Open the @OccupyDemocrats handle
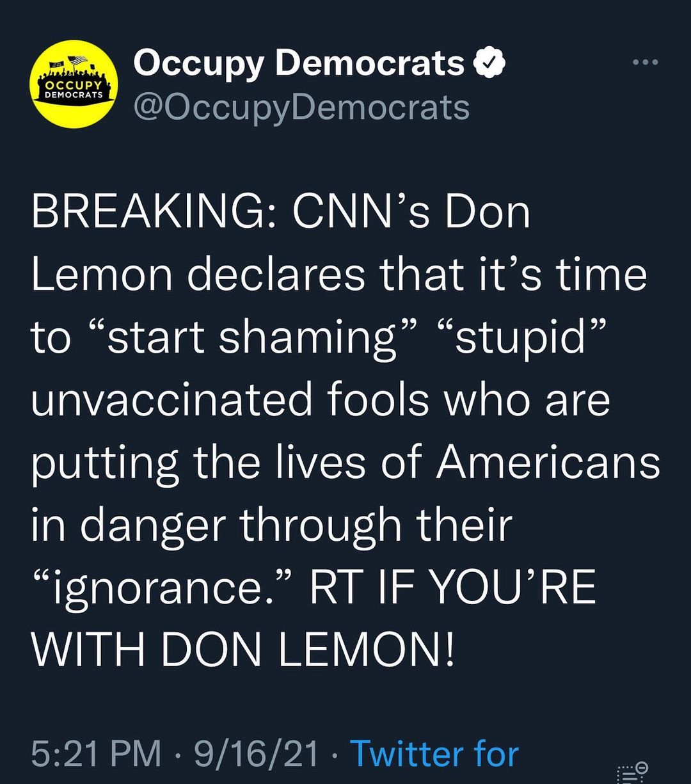Image resolution: width=691 pixels, height=784 pixels. [301, 108]
